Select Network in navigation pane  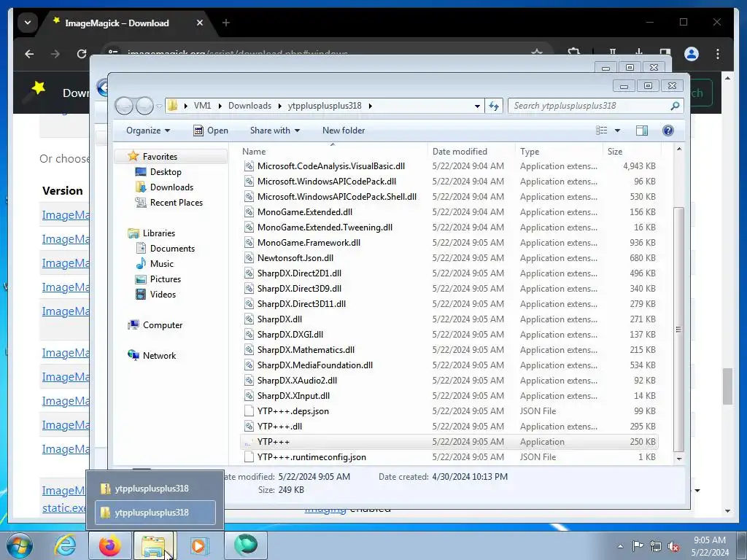[x=159, y=355]
